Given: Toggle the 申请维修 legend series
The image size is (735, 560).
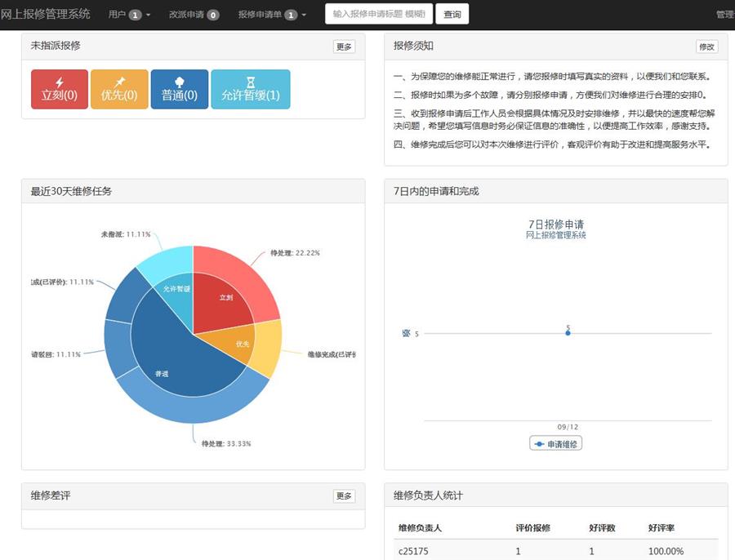Looking at the screenshot, I should 556,444.
